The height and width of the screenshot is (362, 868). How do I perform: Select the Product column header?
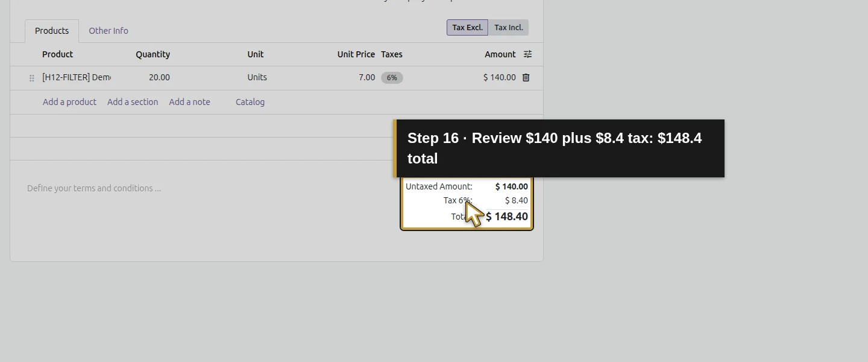click(x=57, y=54)
